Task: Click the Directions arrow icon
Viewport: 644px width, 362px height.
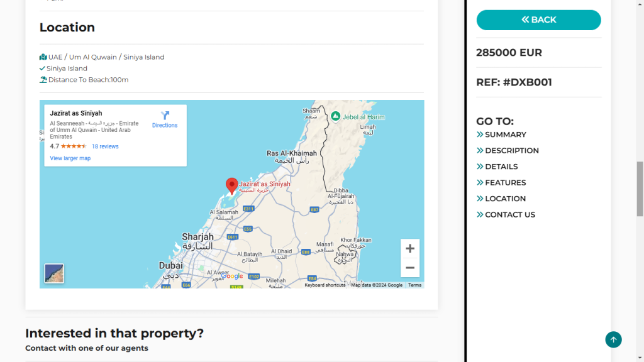Action: point(165,116)
